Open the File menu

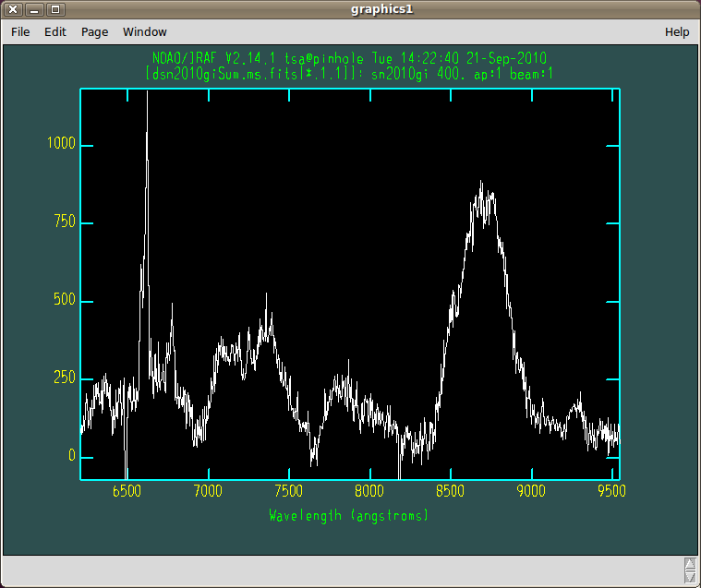tap(20, 31)
